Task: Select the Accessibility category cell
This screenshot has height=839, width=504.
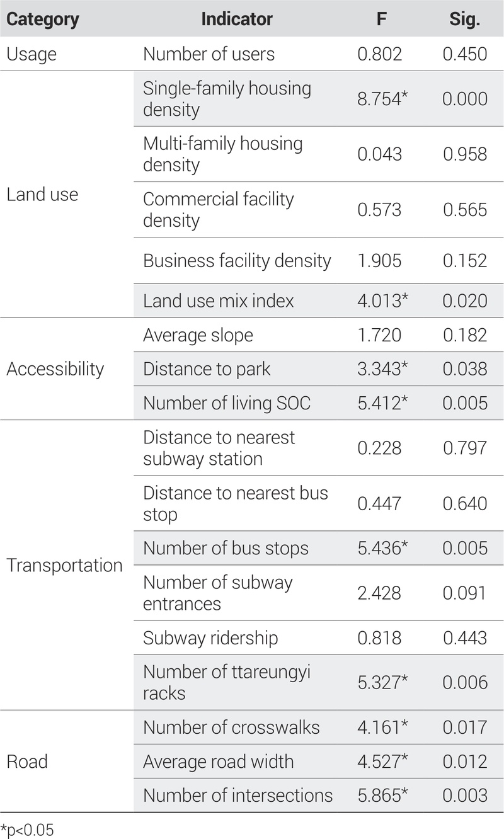Action: [x=55, y=369]
